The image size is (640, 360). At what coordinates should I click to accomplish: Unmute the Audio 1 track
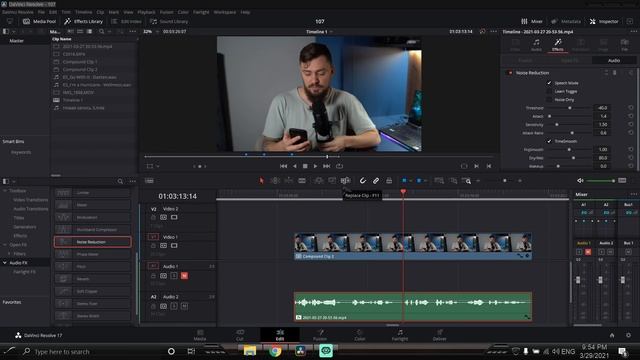pos(184,276)
